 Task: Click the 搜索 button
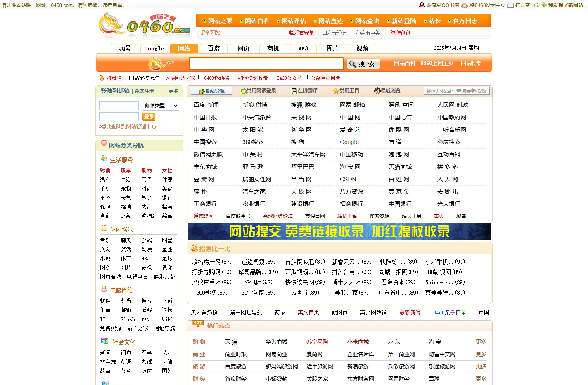tap(363, 64)
